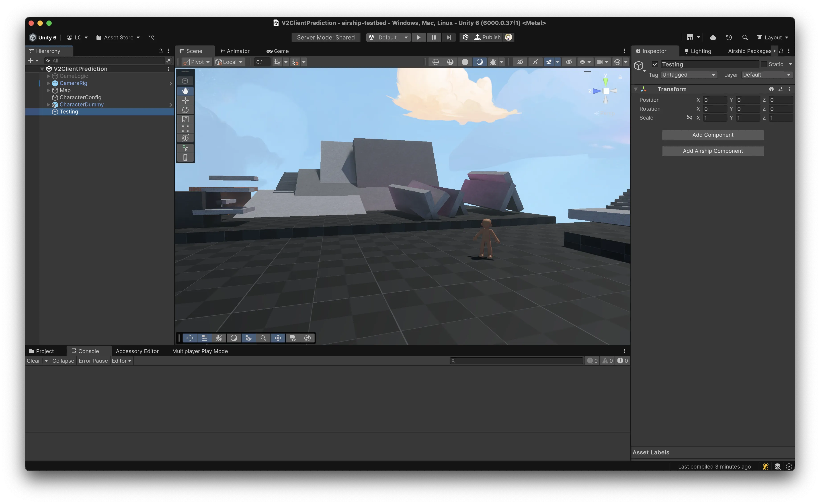Select the combined Transform tool

(x=185, y=138)
